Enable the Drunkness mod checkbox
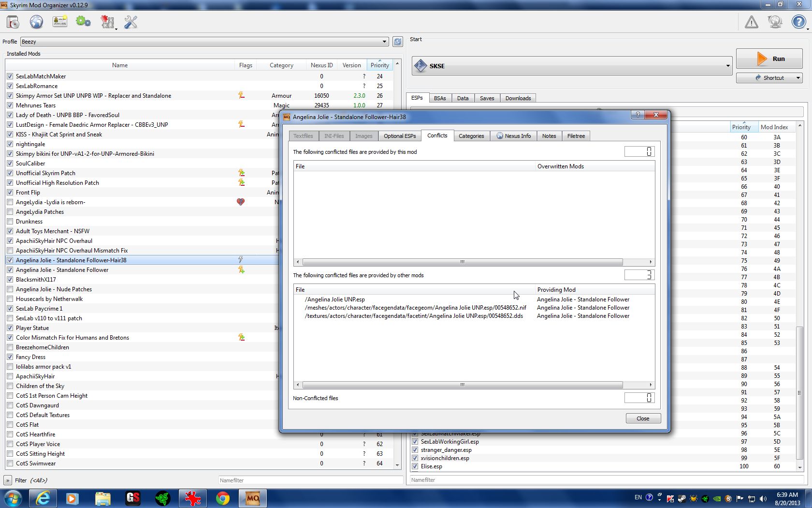Viewport: 812px width, 508px height. [x=10, y=222]
